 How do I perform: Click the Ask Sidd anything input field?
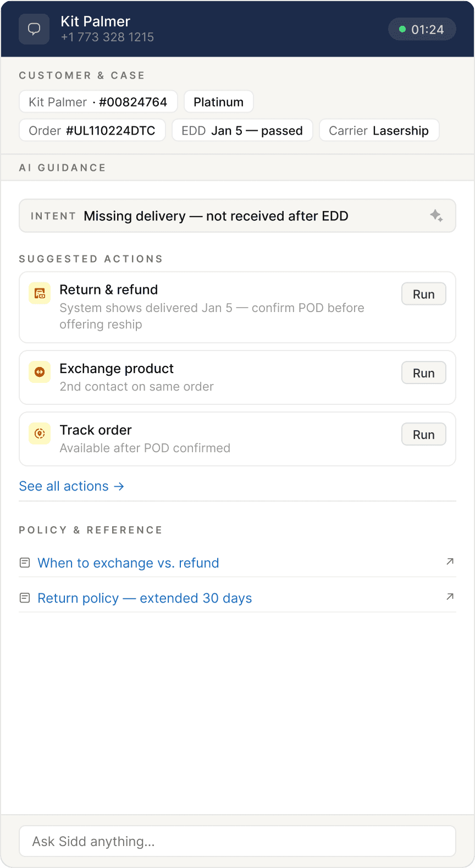click(x=237, y=841)
